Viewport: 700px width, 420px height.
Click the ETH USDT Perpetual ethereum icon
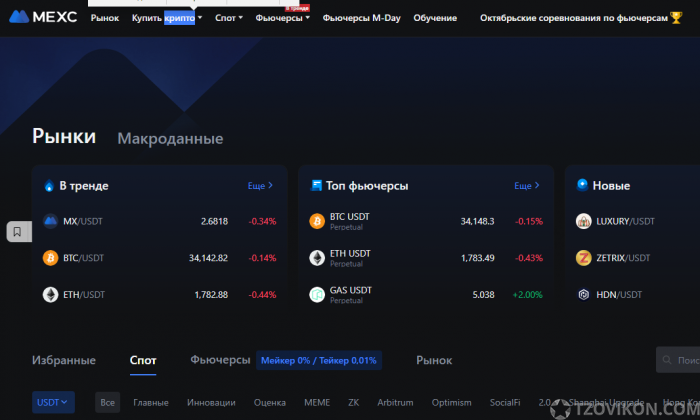[317, 258]
